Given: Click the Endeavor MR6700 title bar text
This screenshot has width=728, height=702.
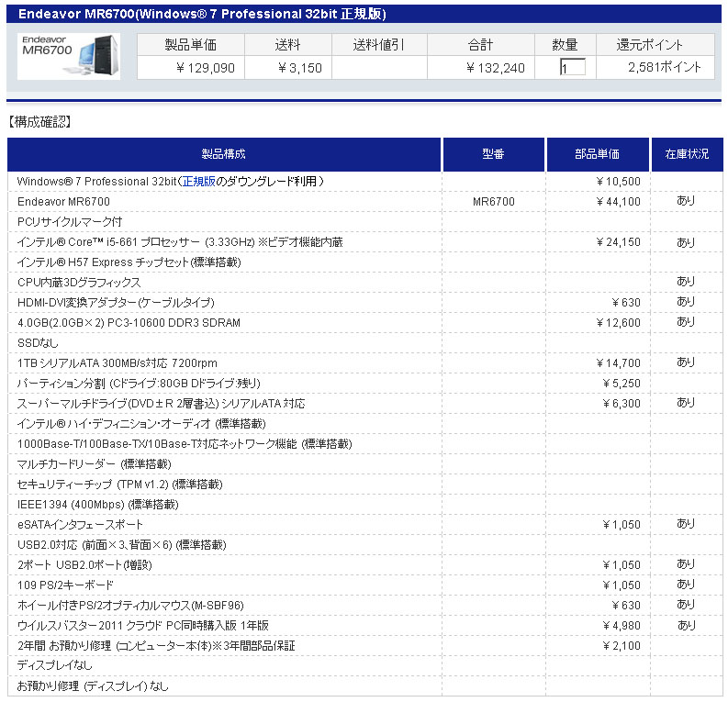Looking at the screenshot, I should tap(203, 14).
